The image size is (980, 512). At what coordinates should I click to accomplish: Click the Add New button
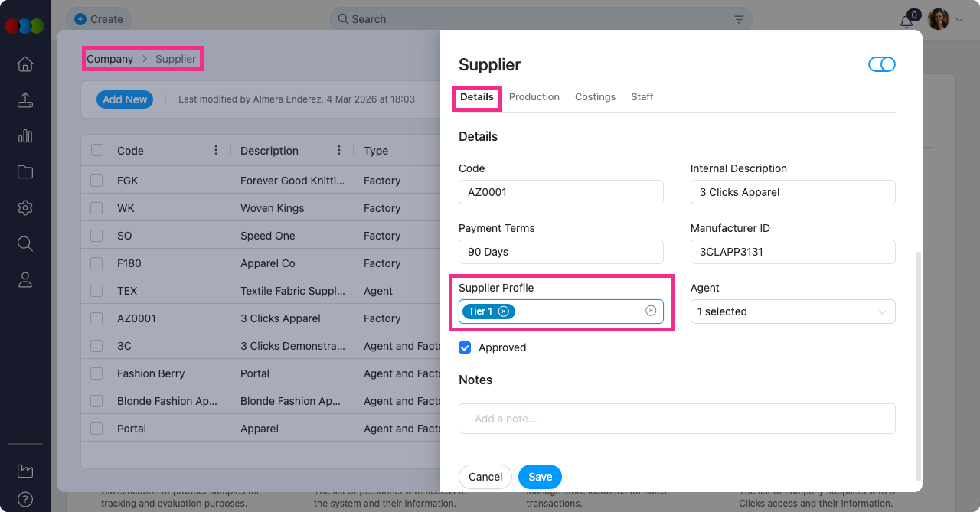pyautogui.click(x=125, y=99)
